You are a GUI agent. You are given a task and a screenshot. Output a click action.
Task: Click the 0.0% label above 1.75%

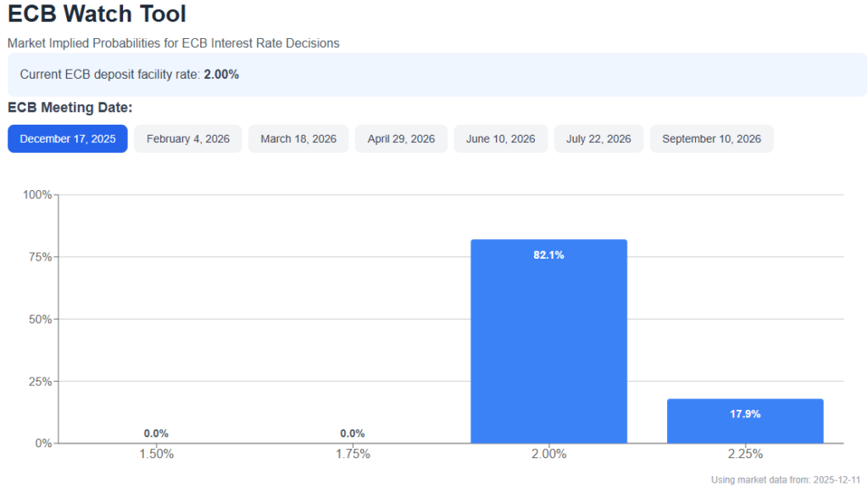point(353,434)
